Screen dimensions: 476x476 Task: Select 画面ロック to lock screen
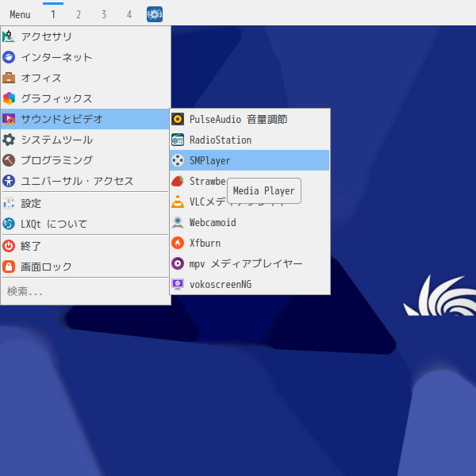[x=85, y=267]
